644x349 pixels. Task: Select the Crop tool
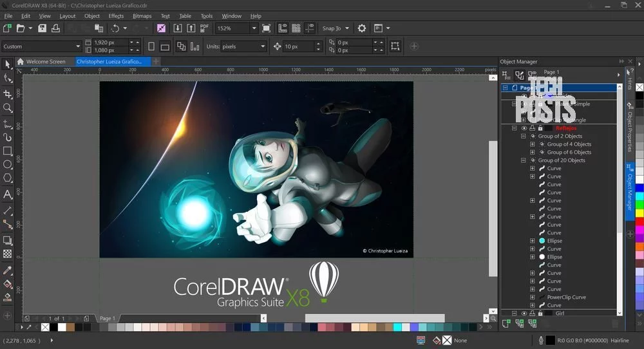[7, 94]
